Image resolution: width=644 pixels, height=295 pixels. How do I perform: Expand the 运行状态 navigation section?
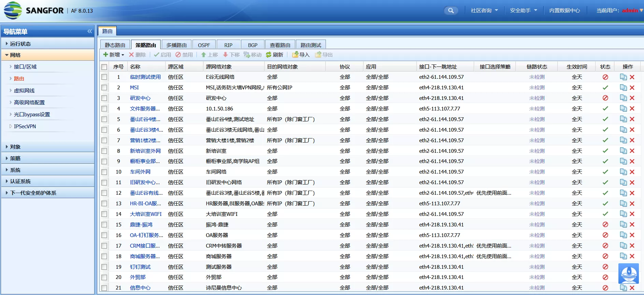pyautogui.click(x=20, y=44)
